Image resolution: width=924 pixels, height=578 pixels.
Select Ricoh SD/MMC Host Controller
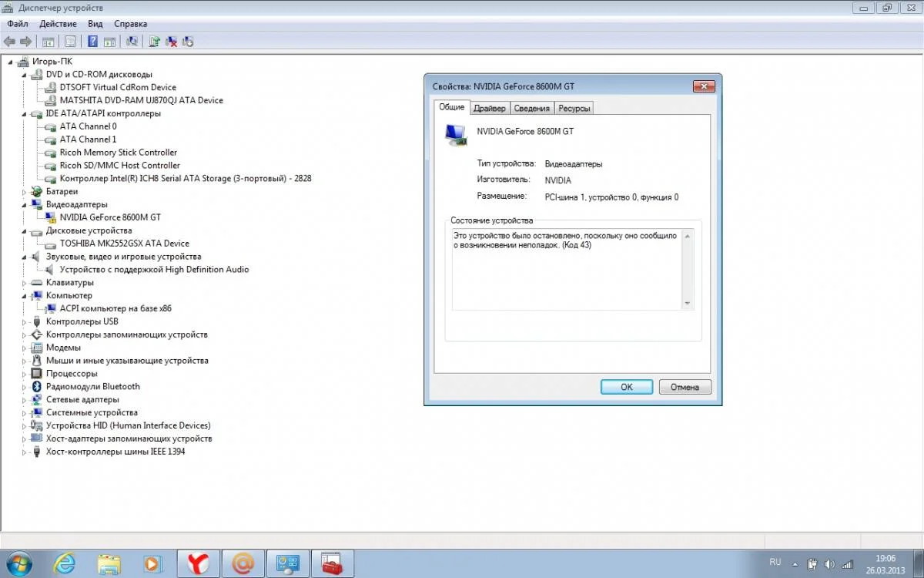click(x=119, y=166)
